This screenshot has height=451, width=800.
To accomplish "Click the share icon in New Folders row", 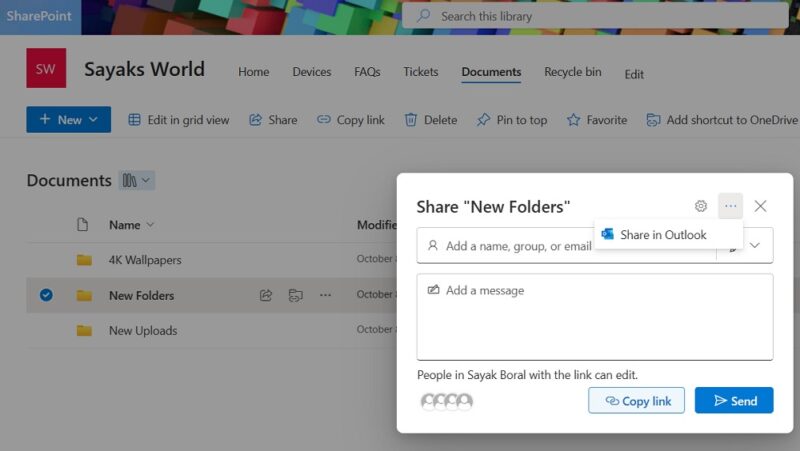I will tap(266, 295).
